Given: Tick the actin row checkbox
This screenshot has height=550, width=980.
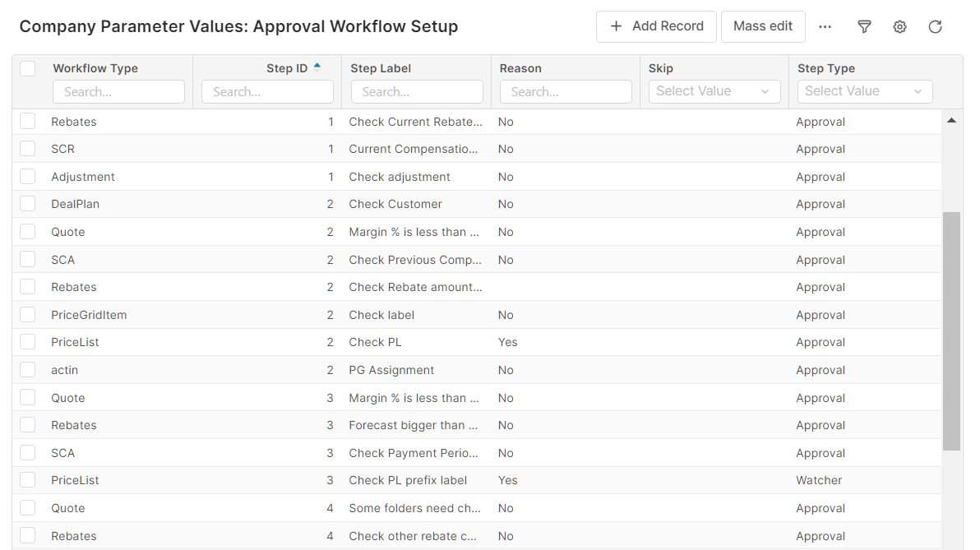Looking at the screenshot, I should point(28,370).
